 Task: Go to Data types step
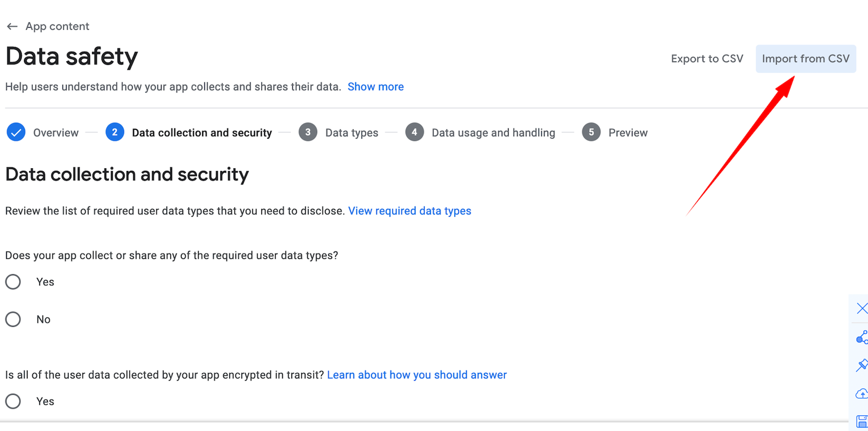352,133
